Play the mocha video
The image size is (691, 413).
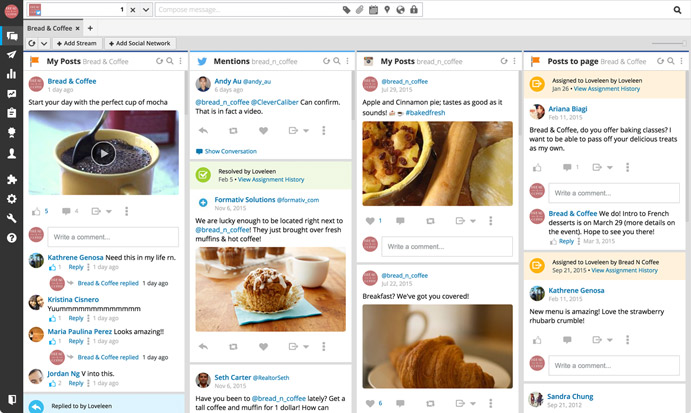click(104, 154)
